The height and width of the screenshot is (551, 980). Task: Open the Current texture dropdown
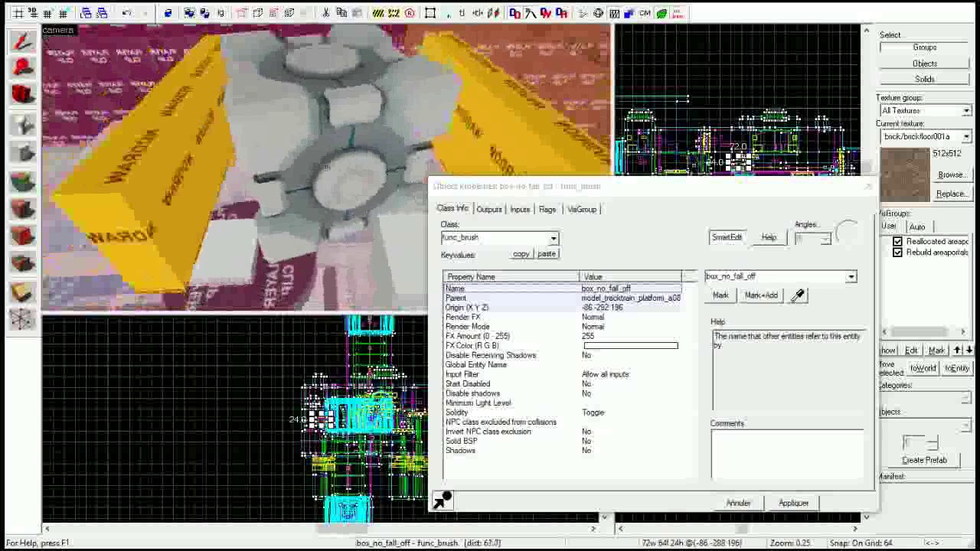point(966,137)
